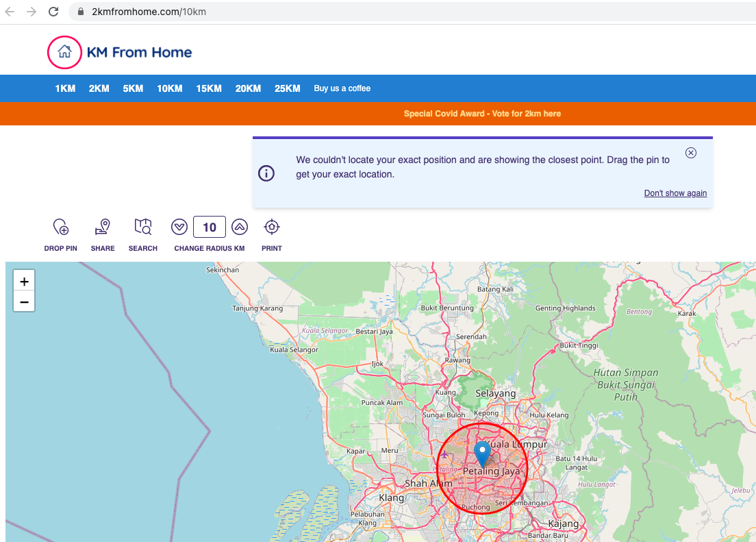Click inside the radius KM input field
756x542 pixels.
click(209, 227)
